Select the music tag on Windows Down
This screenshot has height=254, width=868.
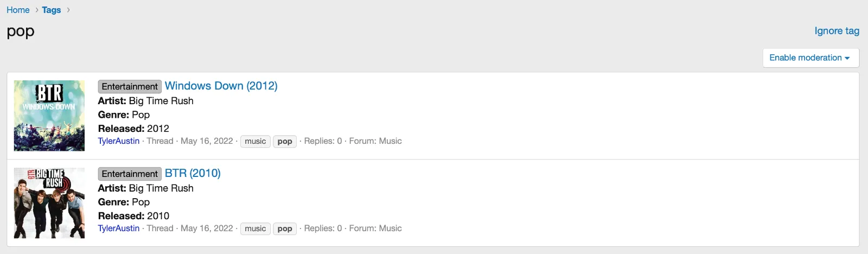(255, 141)
